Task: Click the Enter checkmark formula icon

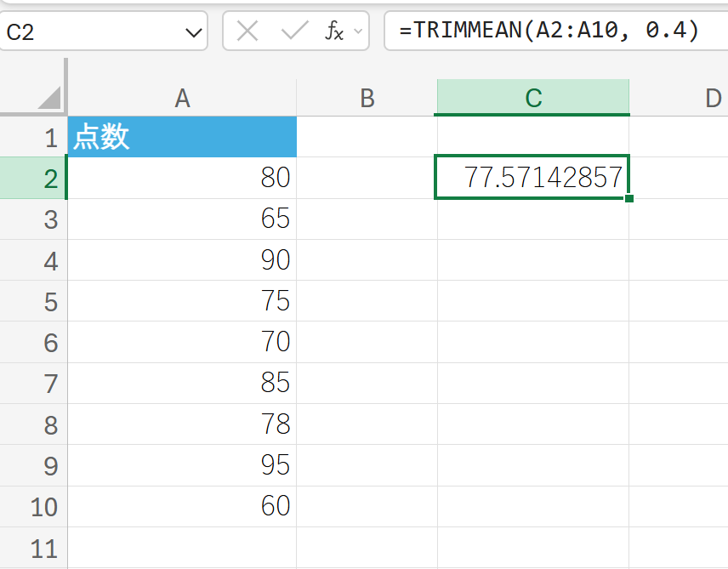Action: (x=294, y=31)
